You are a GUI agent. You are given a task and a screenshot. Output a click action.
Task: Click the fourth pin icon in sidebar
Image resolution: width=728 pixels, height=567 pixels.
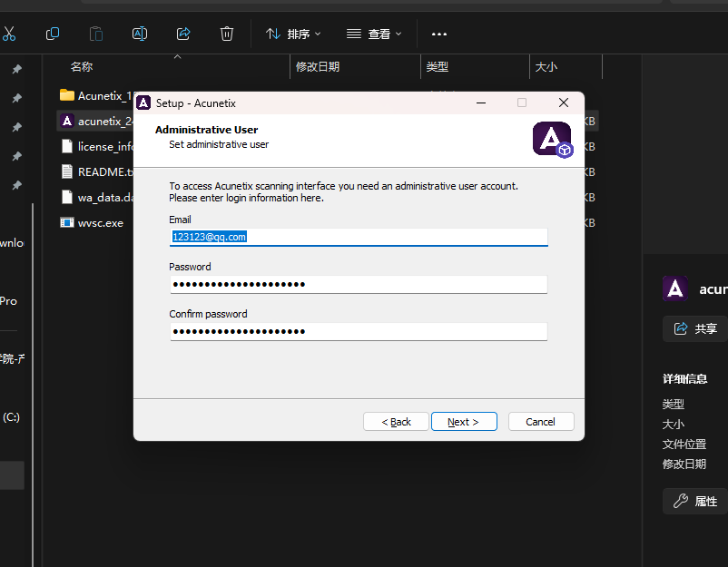point(16,156)
